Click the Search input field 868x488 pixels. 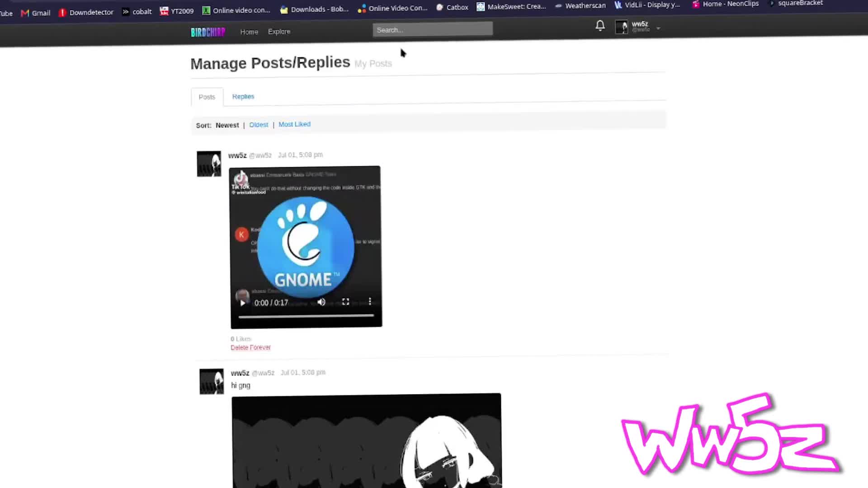(433, 29)
